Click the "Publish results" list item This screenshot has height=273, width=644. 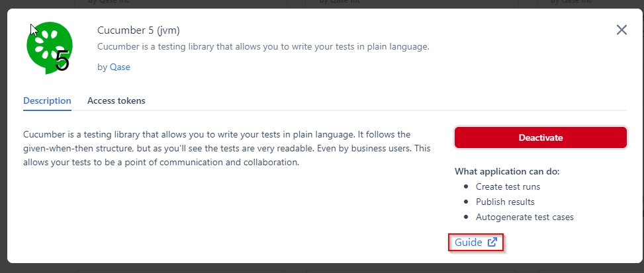pyautogui.click(x=505, y=202)
